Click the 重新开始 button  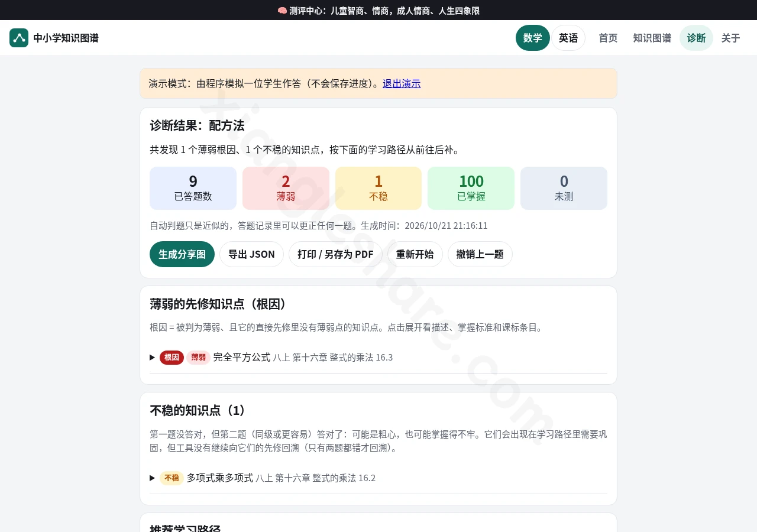(415, 254)
